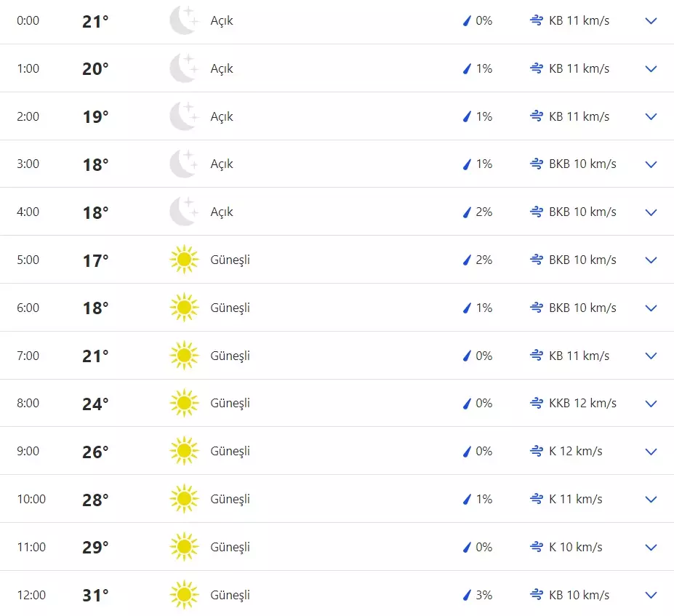The width and height of the screenshot is (674, 616).
Task: Expand the 0:00 hourly forecast details
Action: [651, 21]
